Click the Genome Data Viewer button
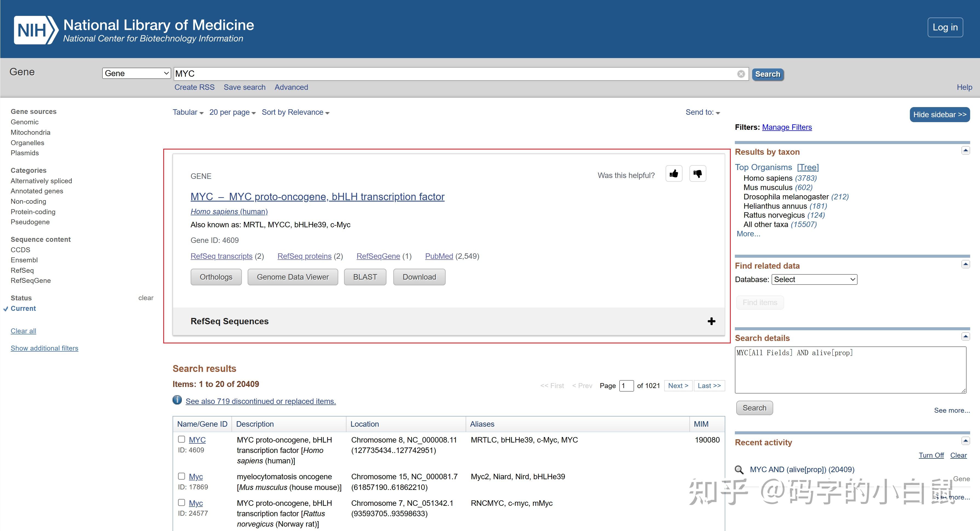 [x=293, y=277]
